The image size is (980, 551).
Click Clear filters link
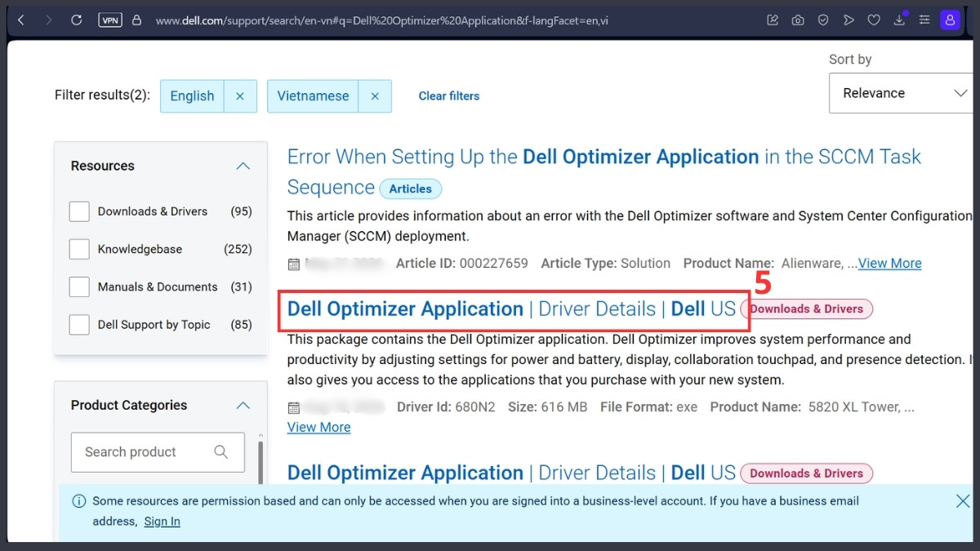(x=449, y=96)
